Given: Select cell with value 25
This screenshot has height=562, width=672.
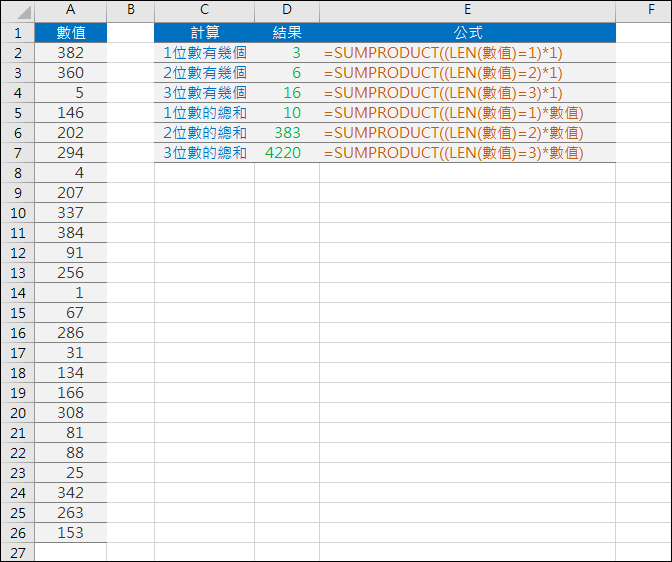Looking at the screenshot, I should point(71,473).
